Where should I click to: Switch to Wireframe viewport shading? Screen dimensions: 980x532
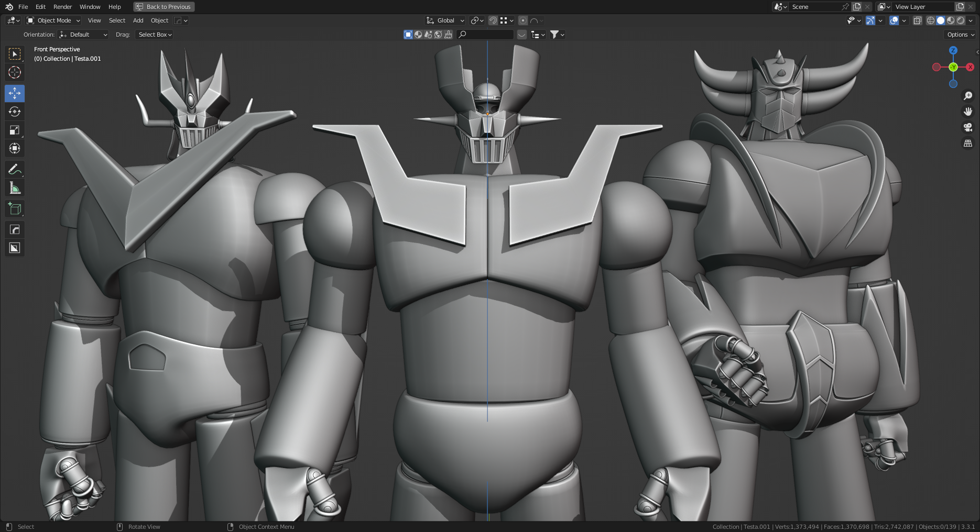tap(931, 20)
